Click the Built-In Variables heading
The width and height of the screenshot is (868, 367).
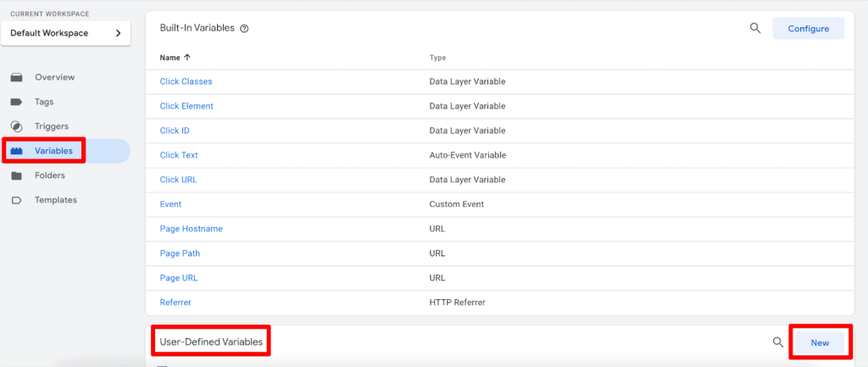pyautogui.click(x=197, y=28)
